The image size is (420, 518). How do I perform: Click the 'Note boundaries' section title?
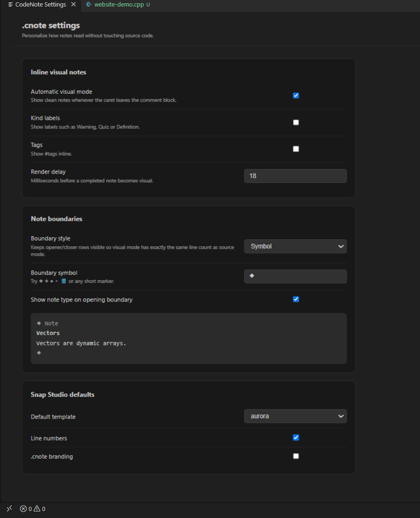(x=56, y=219)
